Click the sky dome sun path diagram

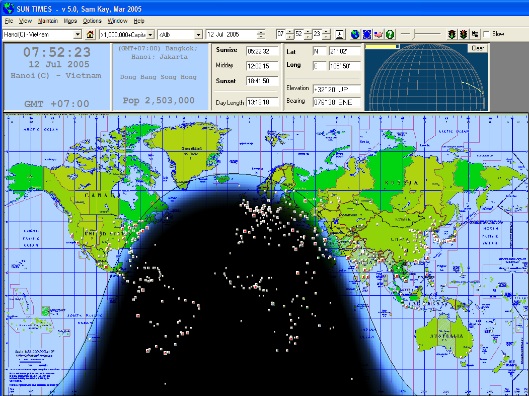[x=426, y=77]
